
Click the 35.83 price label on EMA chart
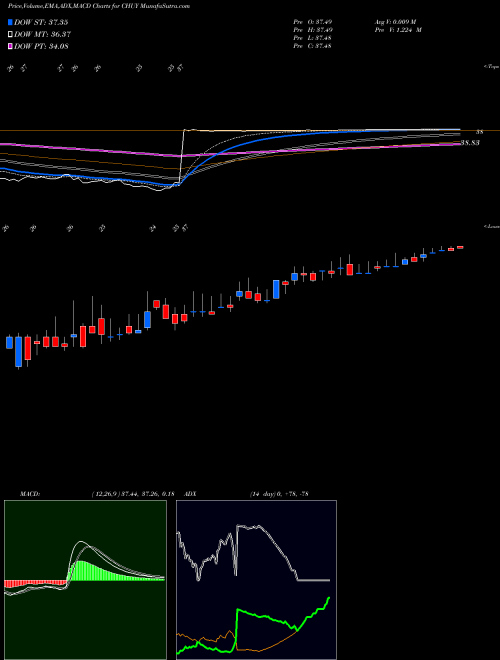pyautogui.click(x=470, y=143)
